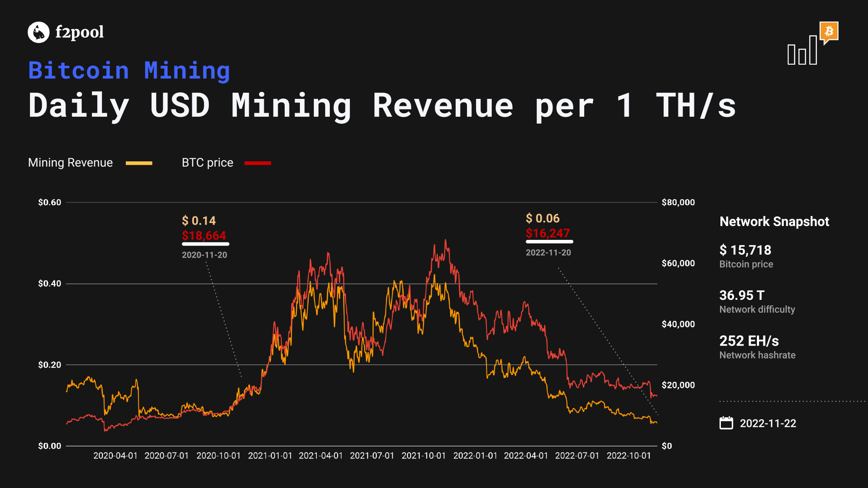Click the '2021-04-01' x-axis date
The width and height of the screenshot is (868, 488).
pos(321,456)
